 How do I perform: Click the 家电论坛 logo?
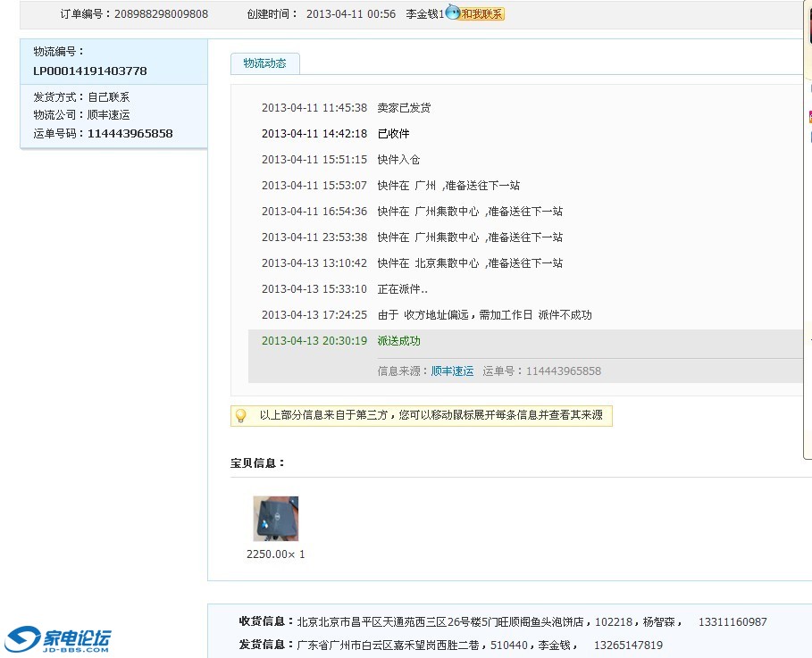click(59, 639)
